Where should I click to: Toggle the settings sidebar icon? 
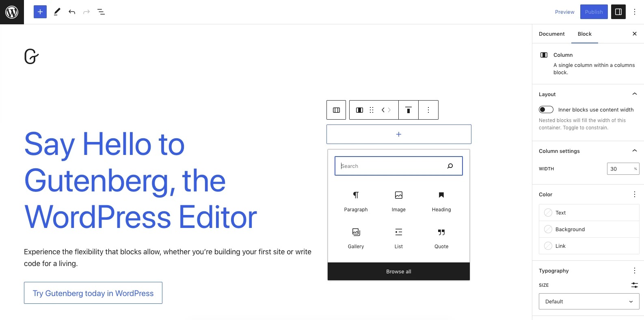tap(618, 12)
